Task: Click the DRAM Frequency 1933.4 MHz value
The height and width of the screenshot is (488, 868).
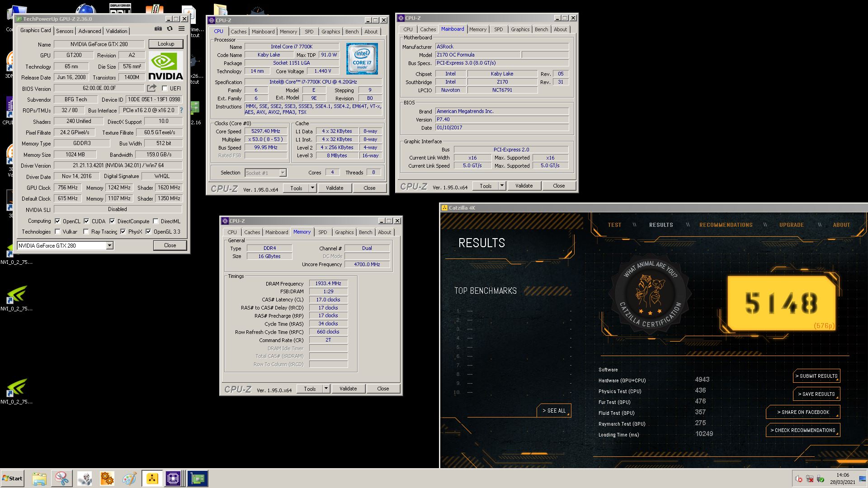Action: (x=328, y=283)
